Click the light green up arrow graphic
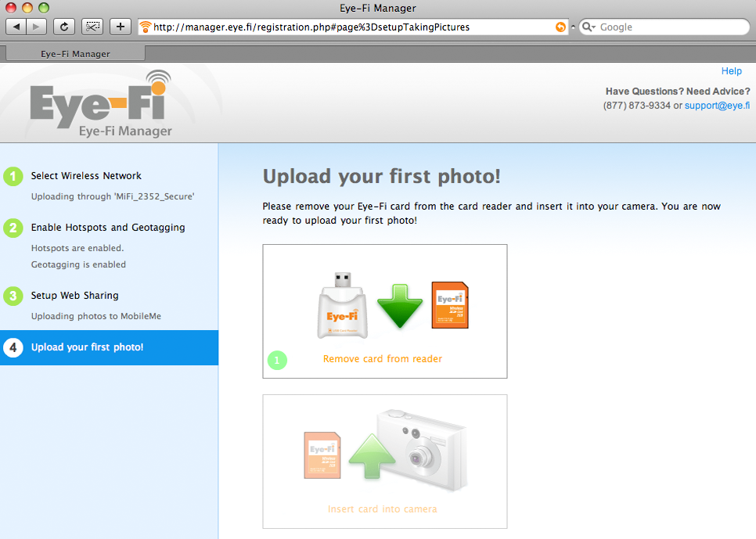 click(x=372, y=456)
